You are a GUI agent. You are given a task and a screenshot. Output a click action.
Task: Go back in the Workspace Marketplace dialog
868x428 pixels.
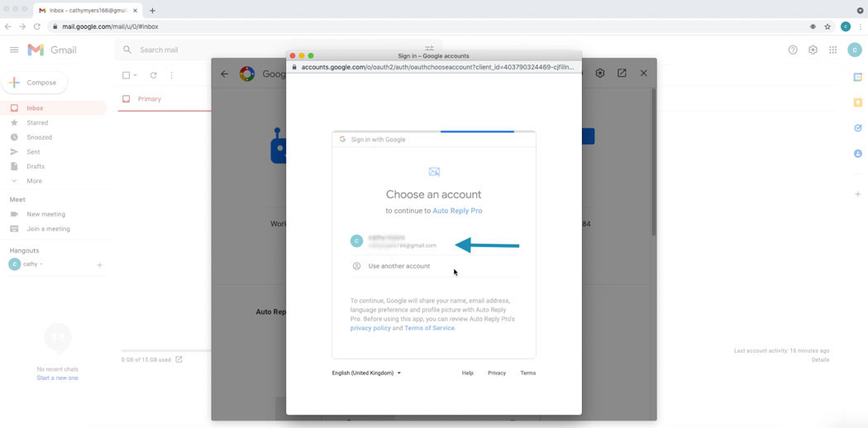click(224, 74)
